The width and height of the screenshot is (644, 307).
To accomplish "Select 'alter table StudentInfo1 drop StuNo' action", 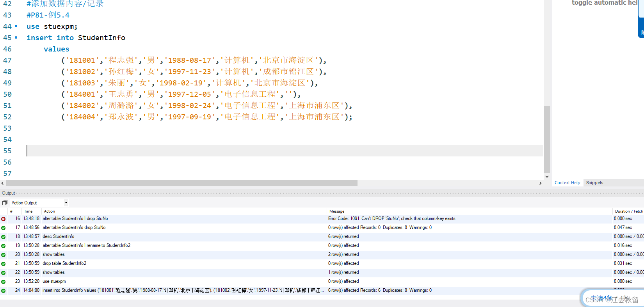I will coord(75,218).
